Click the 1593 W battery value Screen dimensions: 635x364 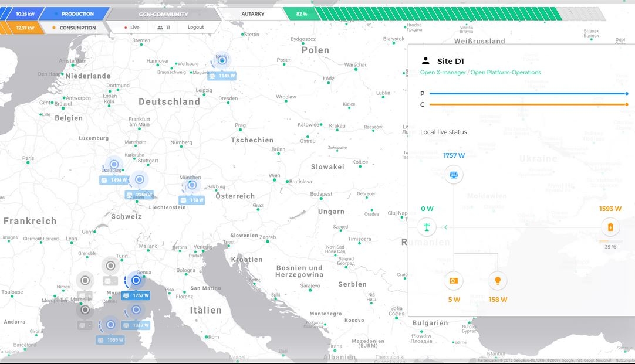(610, 209)
